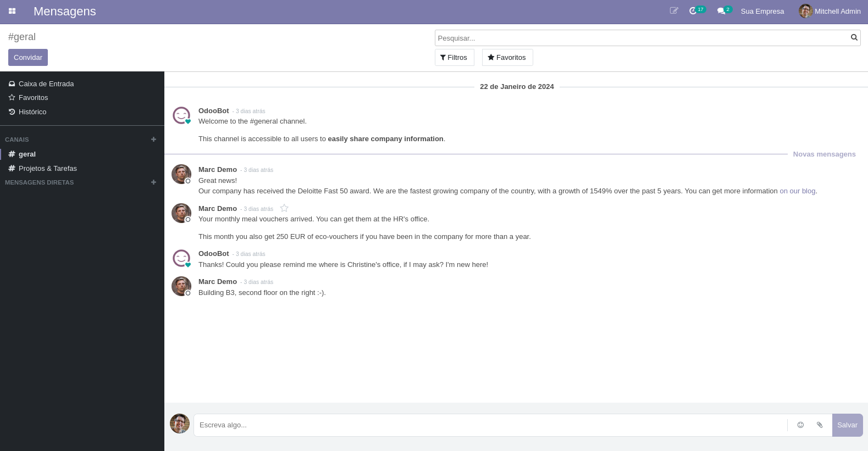
Task: Open the activities clock icon with badge 17
Action: tap(696, 10)
